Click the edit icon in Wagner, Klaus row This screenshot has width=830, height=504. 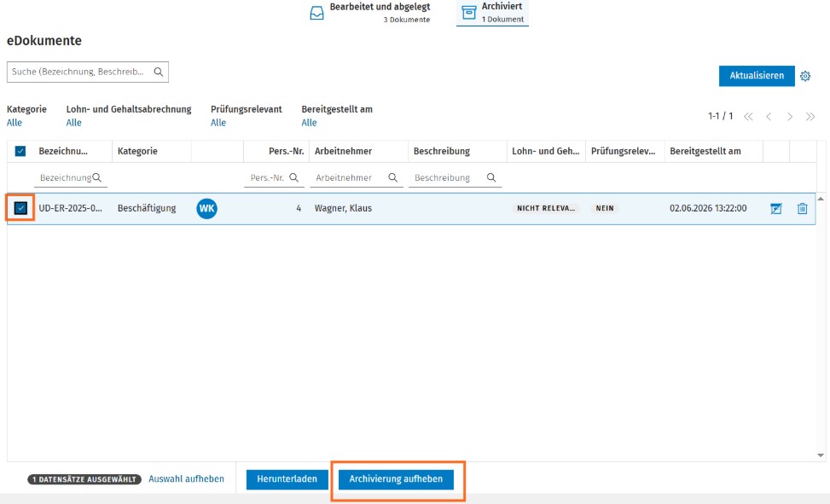click(776, 209)
